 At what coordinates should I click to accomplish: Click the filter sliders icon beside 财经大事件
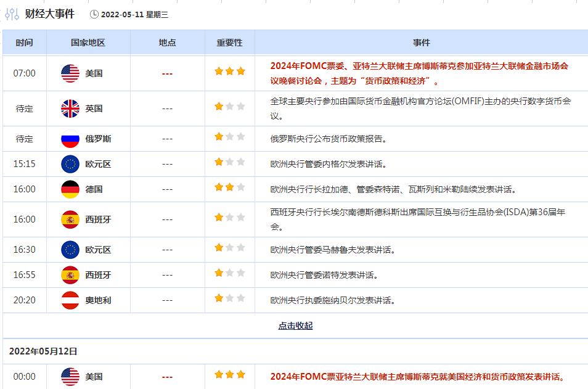tap(12, 14)
